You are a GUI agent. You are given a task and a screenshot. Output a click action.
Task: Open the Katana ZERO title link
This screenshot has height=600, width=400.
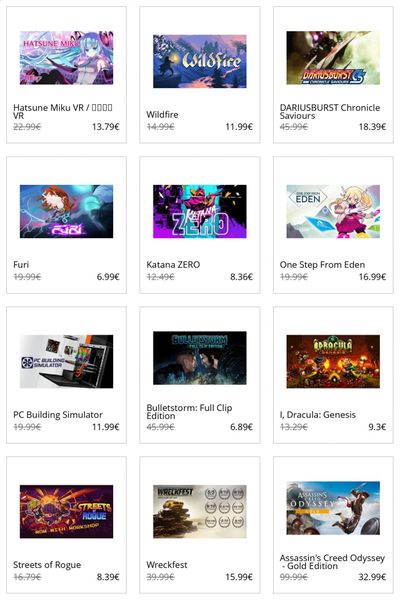pyautogui.click(x=173, y=264)
